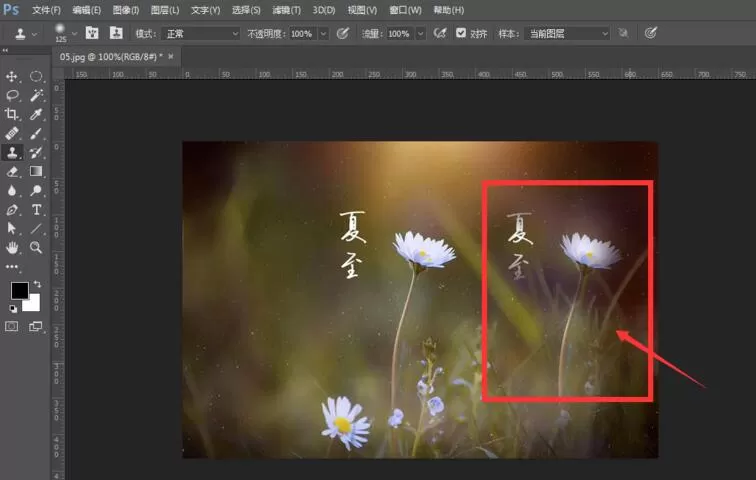Image resolution: width=756 pixels, height=480 pixels.
Task: Open the 文件(F) menu
Action: point(46,10)
